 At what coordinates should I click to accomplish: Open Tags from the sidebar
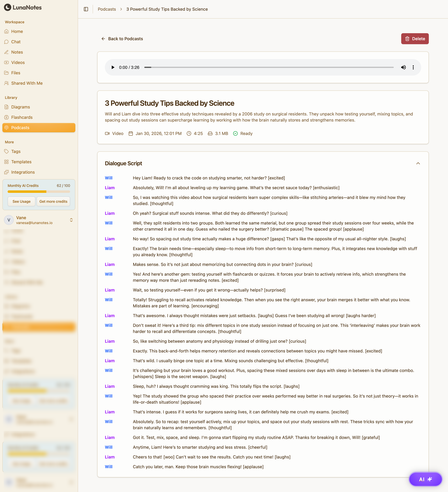tap(16, 151)
